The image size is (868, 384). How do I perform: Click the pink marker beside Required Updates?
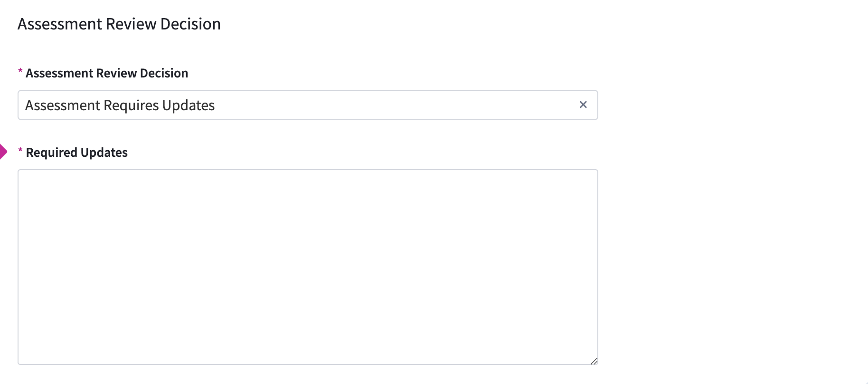click(3, 152)
